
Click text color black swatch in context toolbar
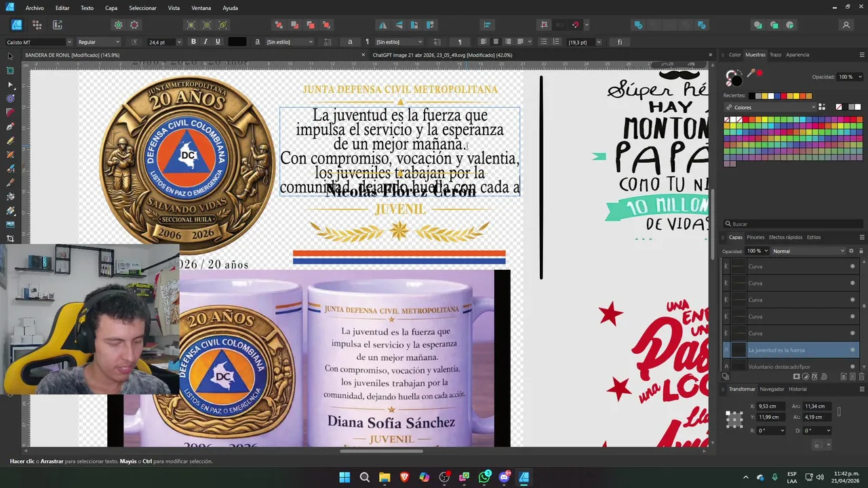click(x=237, y=42)
